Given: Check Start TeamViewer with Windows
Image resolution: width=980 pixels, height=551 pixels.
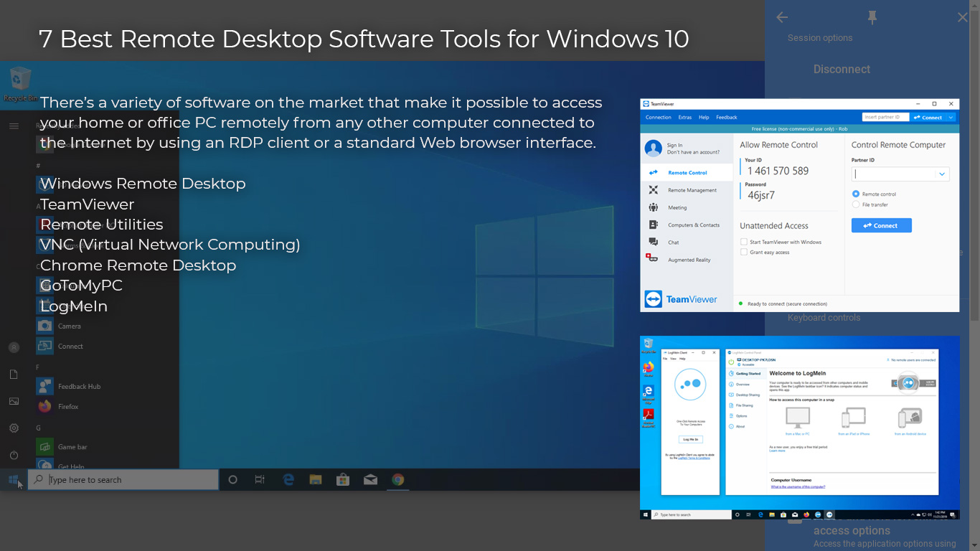Looking at the screenshot, I should 744,242.
